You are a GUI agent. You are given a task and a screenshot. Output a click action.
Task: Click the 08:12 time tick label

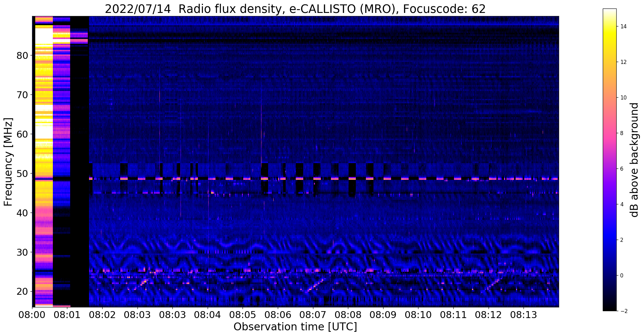click(x=489, y=315)
